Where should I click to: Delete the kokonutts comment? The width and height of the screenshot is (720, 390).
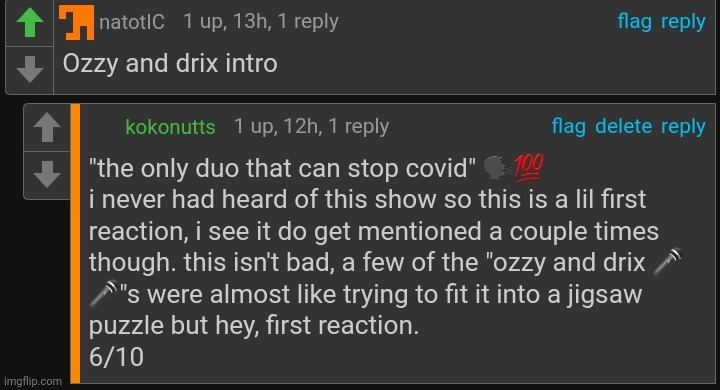(x=624, y=126)
